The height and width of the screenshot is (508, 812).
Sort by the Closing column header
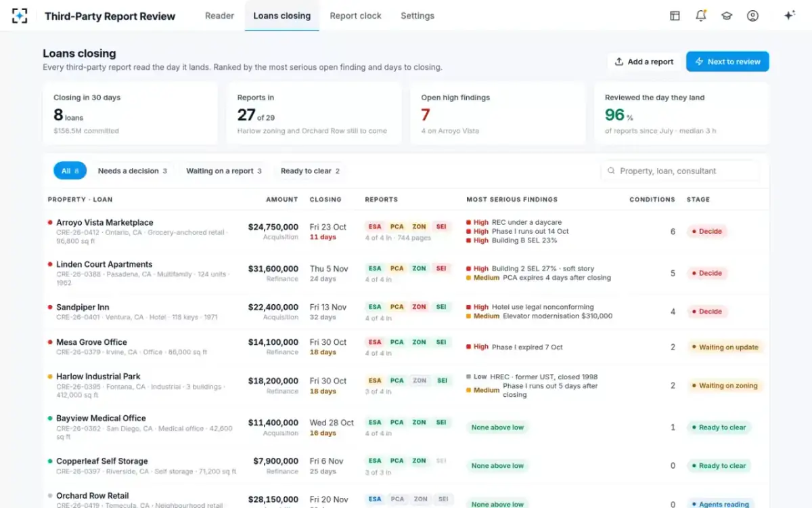tap(325, 200)
